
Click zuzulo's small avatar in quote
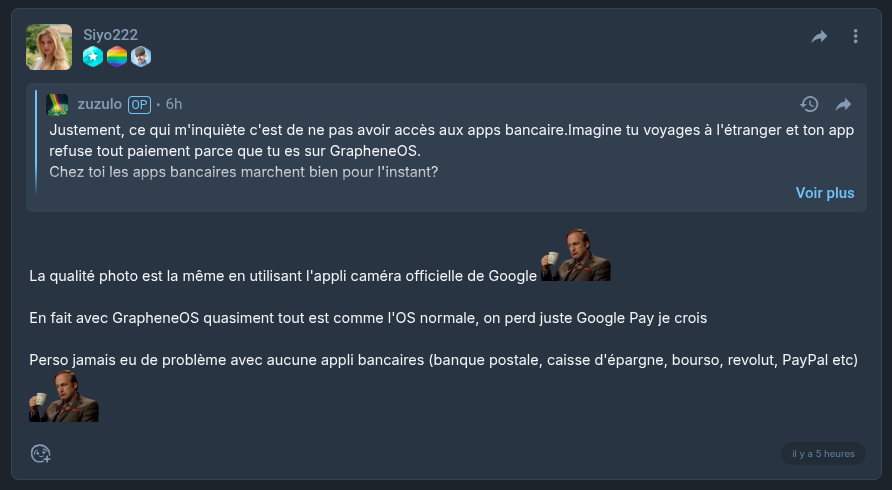tap(58, 104)
